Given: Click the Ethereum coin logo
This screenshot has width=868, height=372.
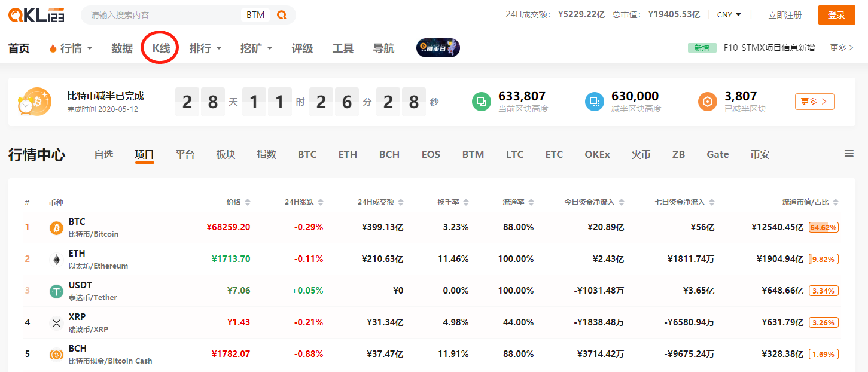Looking at the screenshot, I should pos(57,260).
